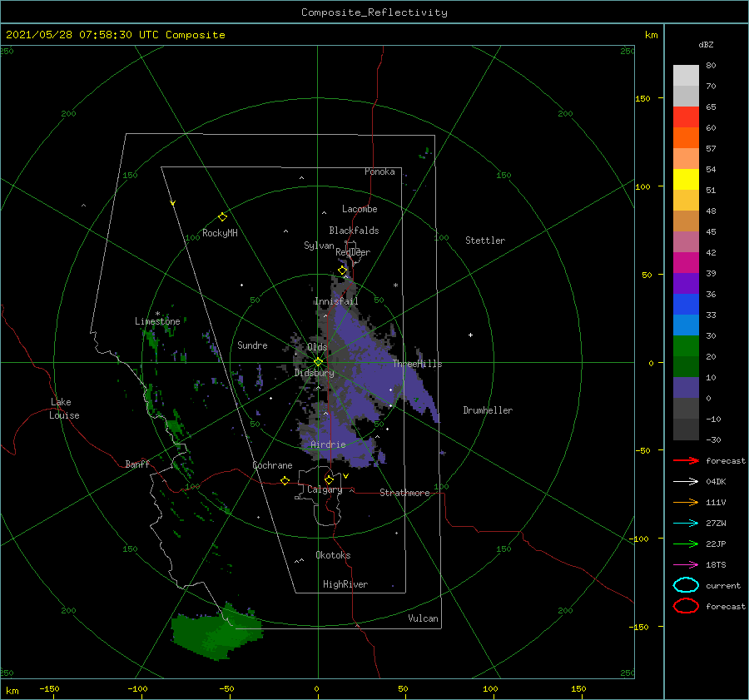Click the RockyMH label
Image resolution: width=749 pixels, height=700 pixels.
(x=220, y=233)
